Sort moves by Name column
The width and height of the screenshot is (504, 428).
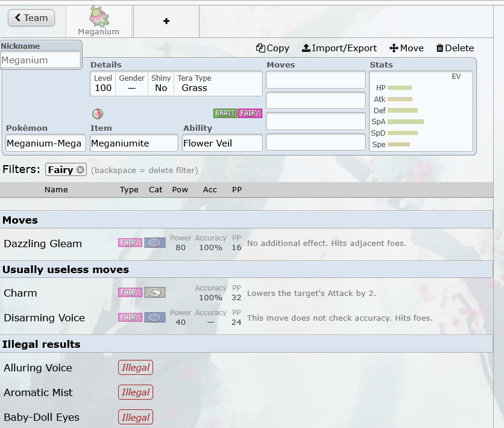(56, 189)
